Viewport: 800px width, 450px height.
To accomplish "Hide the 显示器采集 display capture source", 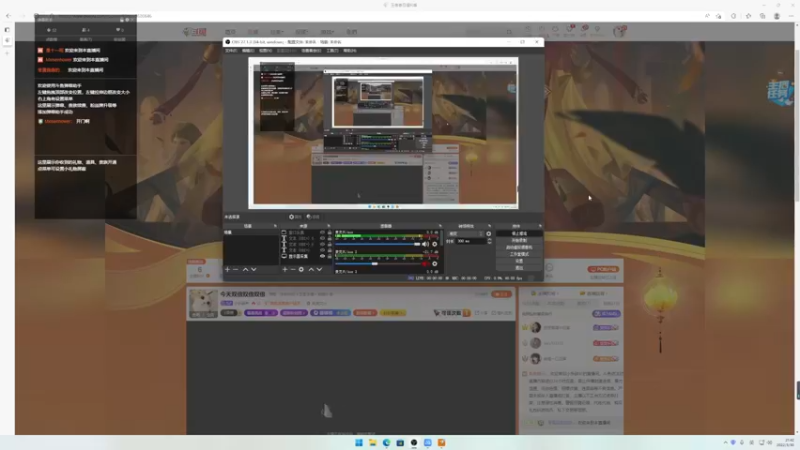I will click(322, 256).
